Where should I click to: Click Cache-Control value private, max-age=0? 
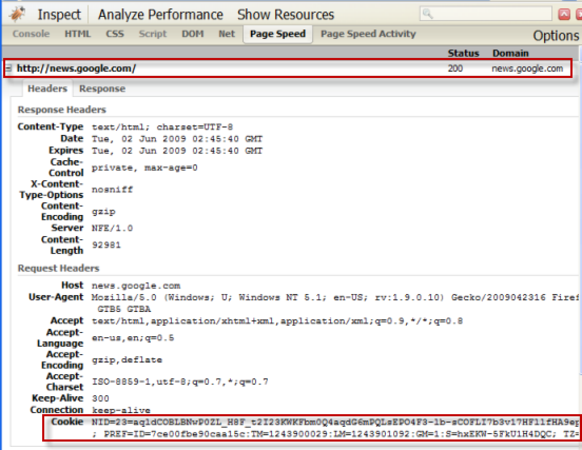tap(144, 168)
